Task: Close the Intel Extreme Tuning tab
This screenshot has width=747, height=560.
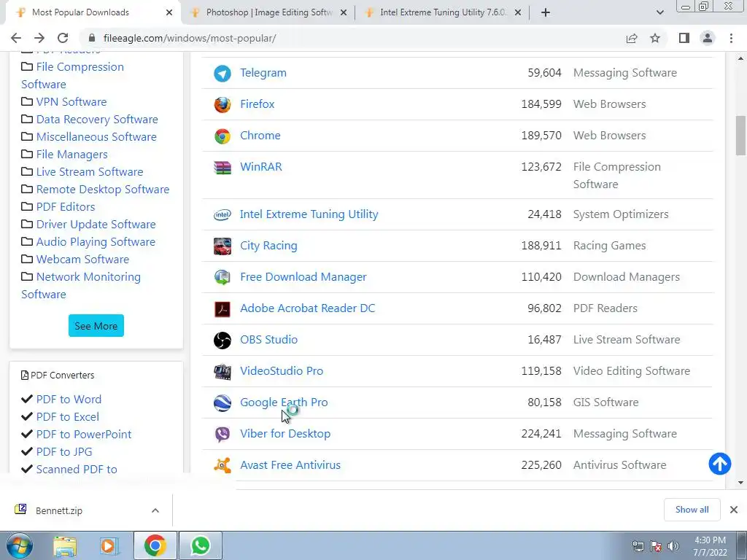Action: click(518, 13)
